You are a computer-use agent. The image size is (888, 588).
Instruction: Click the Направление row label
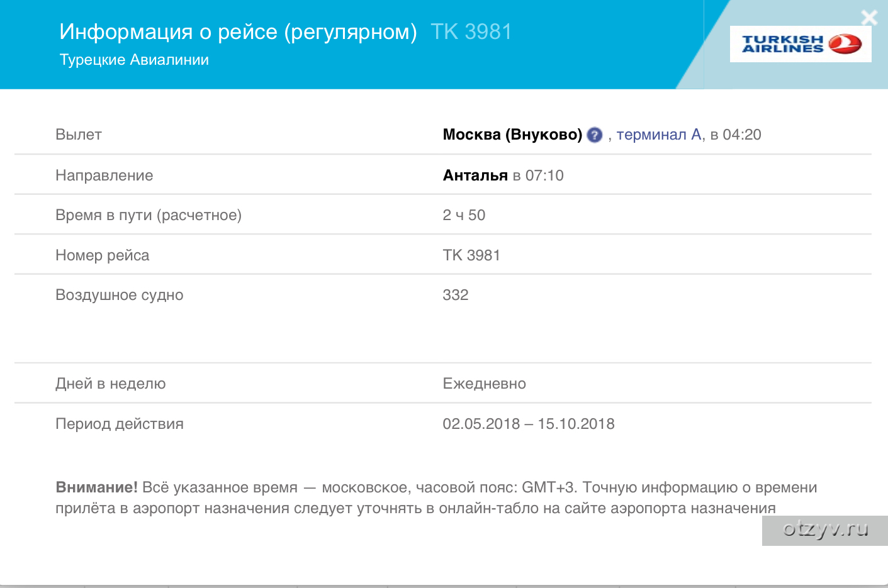pyautogui.click(x=104, y=175)
